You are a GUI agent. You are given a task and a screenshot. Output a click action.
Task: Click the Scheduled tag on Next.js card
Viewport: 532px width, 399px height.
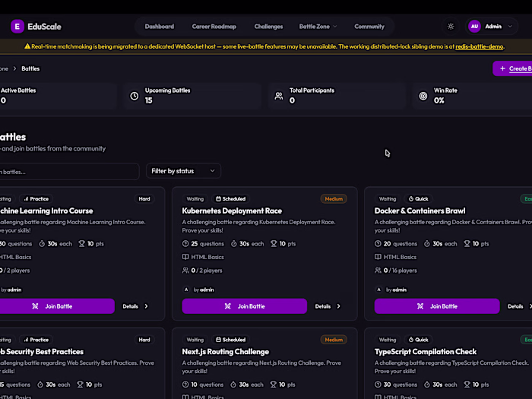[231, 340]
